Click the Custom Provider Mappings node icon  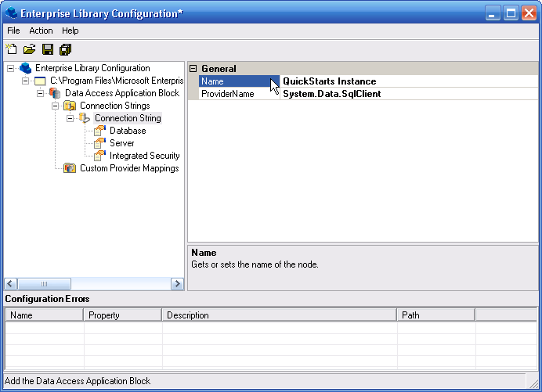pos(70,168)
